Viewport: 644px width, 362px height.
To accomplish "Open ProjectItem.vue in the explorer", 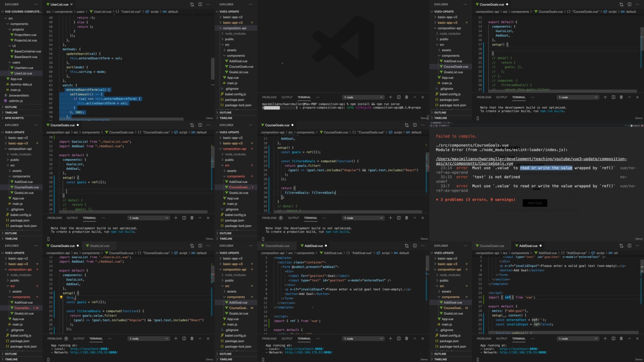I will [x=25, y=35].
